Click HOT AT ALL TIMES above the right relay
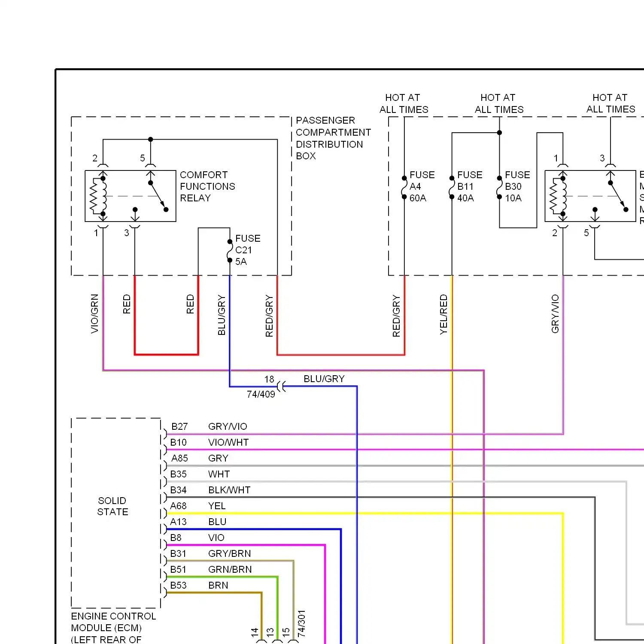 (x=611, y=103)
